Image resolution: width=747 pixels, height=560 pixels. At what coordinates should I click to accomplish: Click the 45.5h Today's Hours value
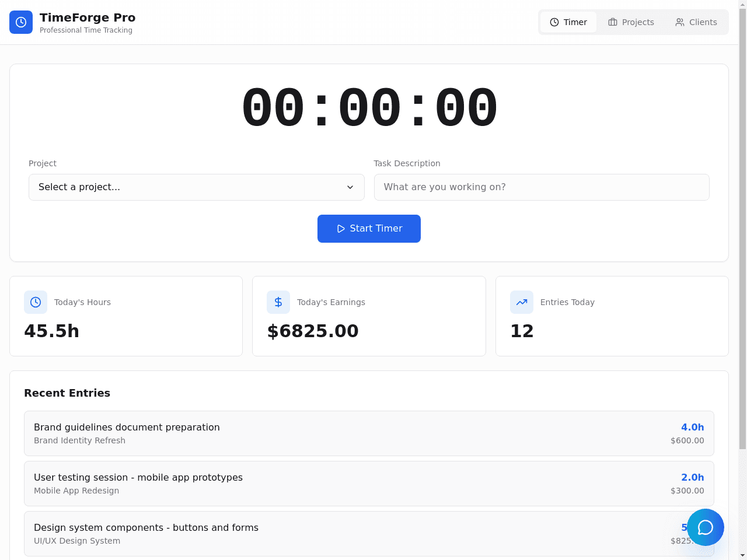51,331
